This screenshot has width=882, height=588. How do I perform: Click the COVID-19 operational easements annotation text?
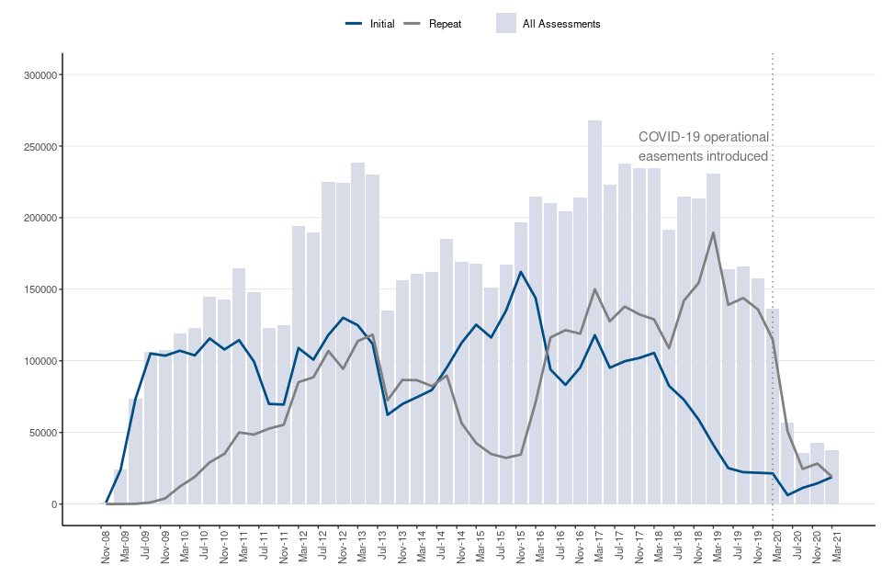(x=703, y=147)
